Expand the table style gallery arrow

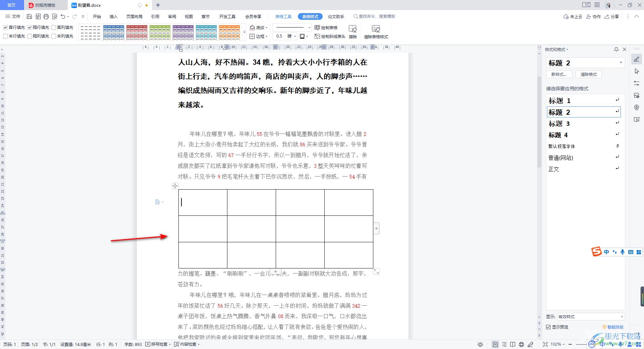coord(244,32)
